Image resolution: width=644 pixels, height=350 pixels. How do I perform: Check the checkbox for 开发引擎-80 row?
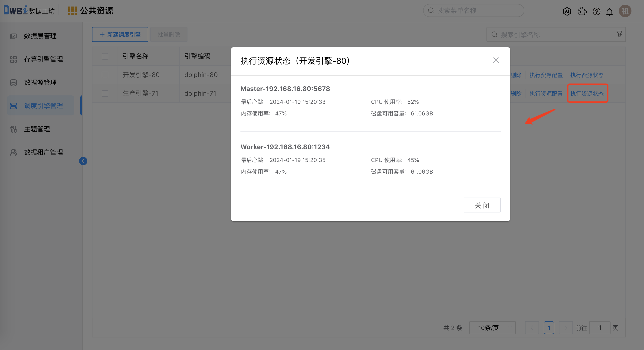105,75
